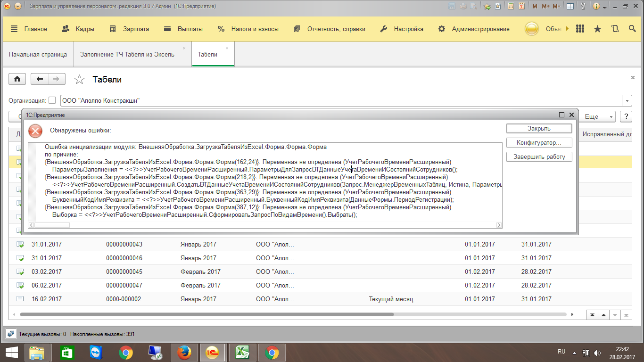The height and width of the screenshot is (362, 644).
Task: Click Завершить работу button
Action: [x=539, y=156]
